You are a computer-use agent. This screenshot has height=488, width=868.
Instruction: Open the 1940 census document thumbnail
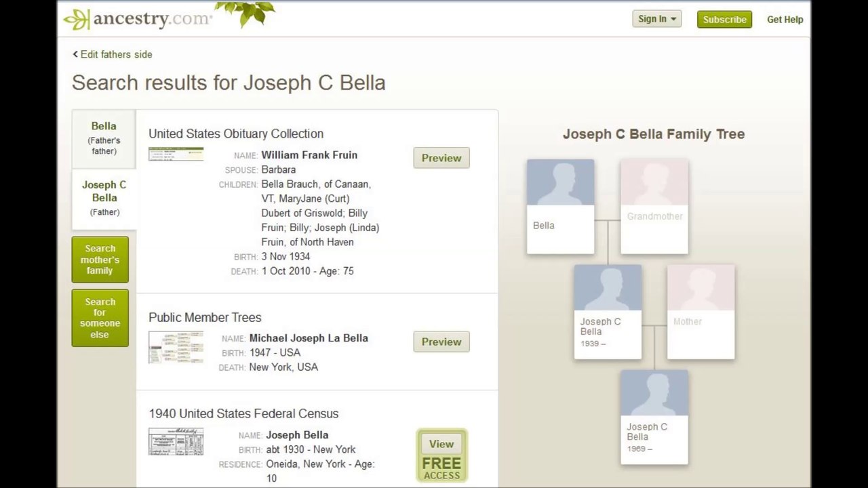[176, 442]
